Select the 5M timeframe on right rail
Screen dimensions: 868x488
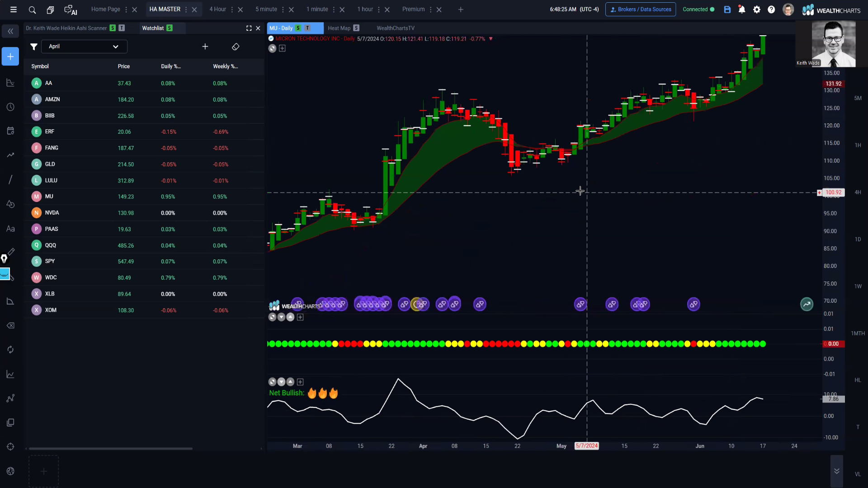[x=858, y=98]
